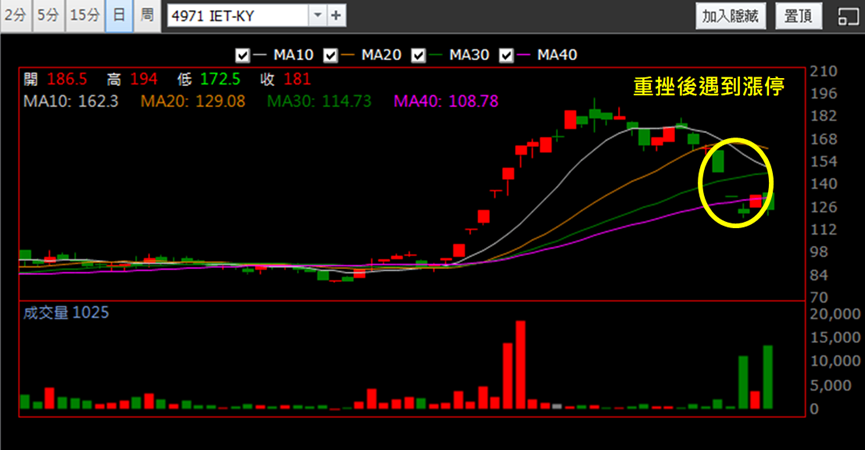Click the low price 172.5
Screen dimensions: 865x450
coord(220,79)
